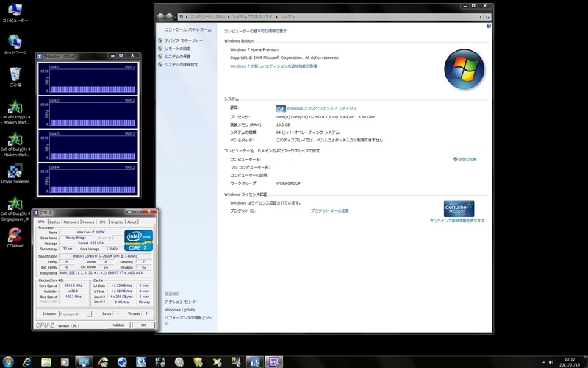The height and width of the screenshot is (368, 588).
Task: Click the taskbar clock showing 13:12
Action: 569,362
